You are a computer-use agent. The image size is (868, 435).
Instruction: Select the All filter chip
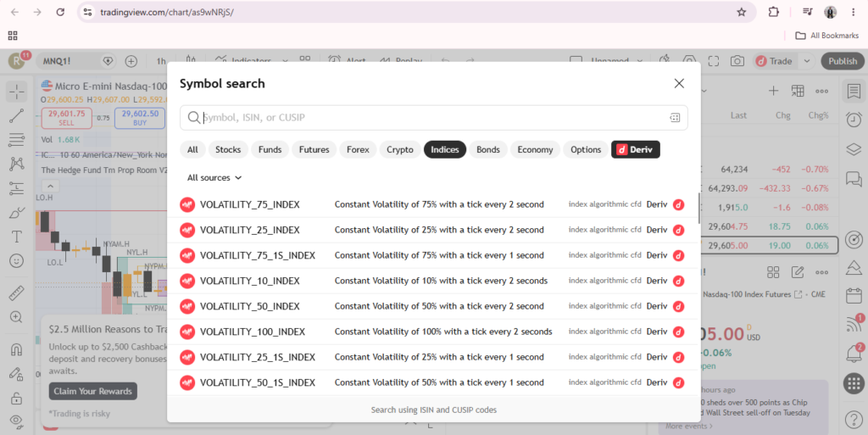pyautogui.click(x=192, y=149)
